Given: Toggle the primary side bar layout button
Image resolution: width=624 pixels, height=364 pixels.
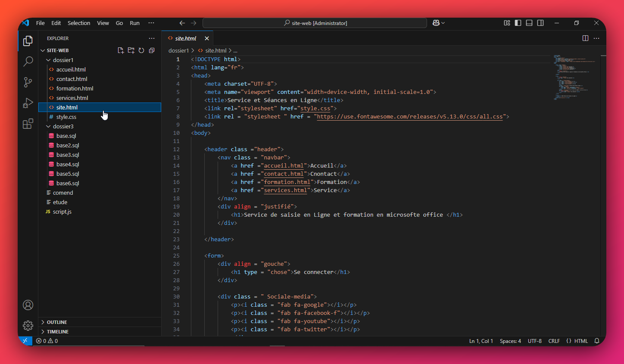Looking at the screenshot, I should point(518,23).
